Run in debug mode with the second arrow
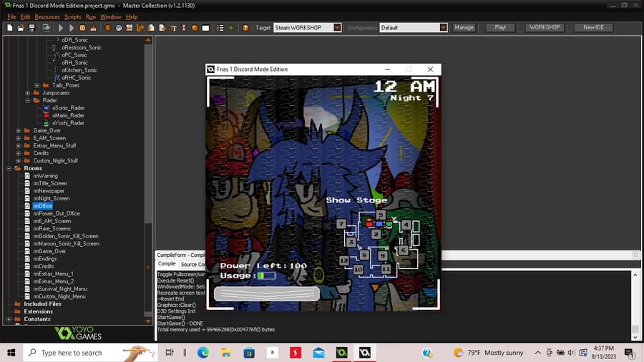Viewport: 644px width, 362px height. pos(72,28)
